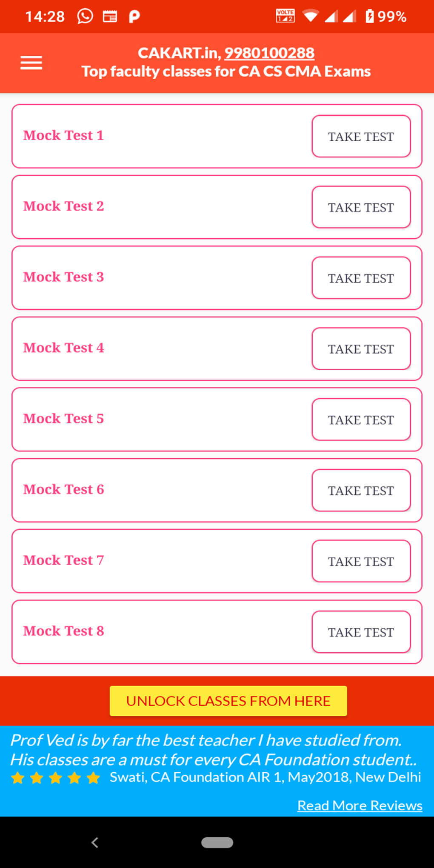Tap the Wi-Fi status icon
This screenshot has height=868, width=434.
(310, 17)
